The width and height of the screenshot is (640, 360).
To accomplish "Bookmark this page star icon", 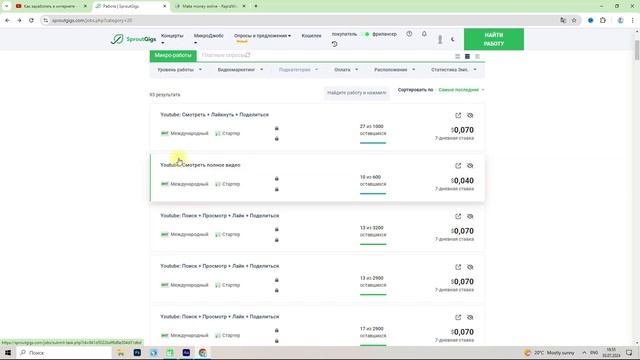I will click(x=574, y=20).
